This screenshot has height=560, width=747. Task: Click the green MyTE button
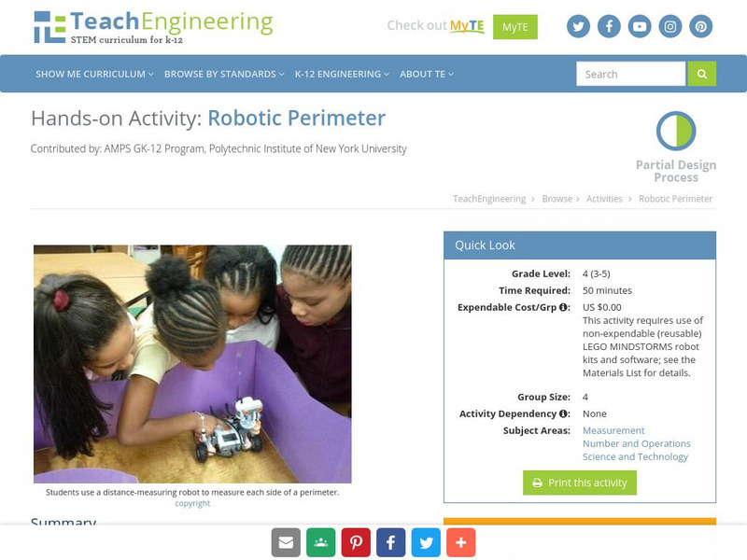tap(515, 27)
